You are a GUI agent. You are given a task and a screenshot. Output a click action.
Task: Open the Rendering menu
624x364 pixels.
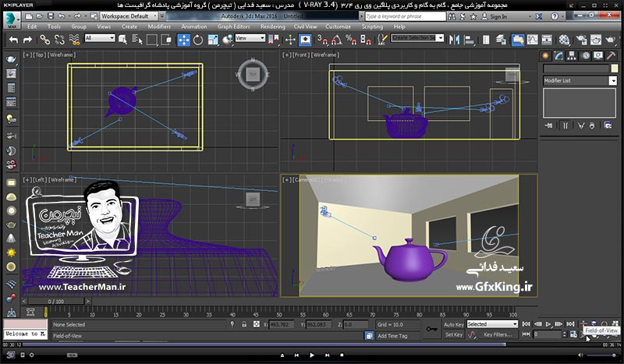(x=272, y=27)
